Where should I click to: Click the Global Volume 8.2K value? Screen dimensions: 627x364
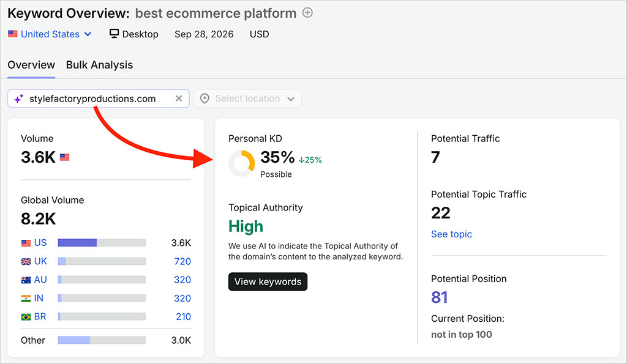point(38,218)
